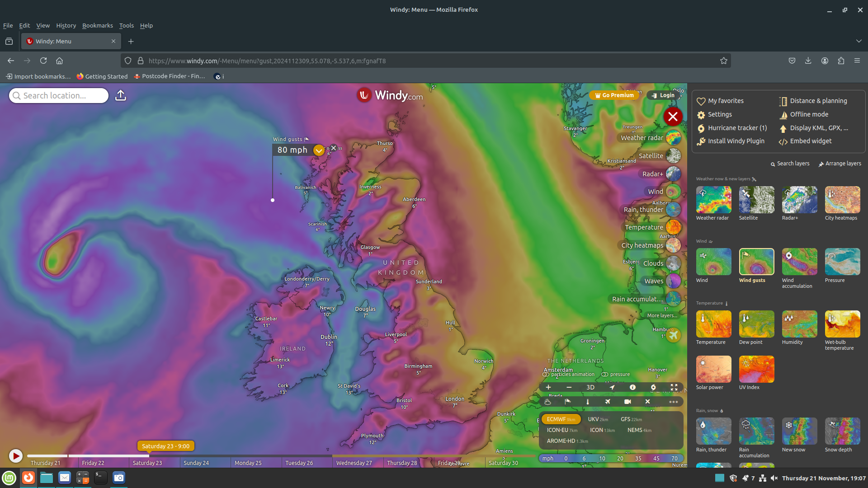
Task: Show airports POIs with the airplane icon
Action: [608, 402]
